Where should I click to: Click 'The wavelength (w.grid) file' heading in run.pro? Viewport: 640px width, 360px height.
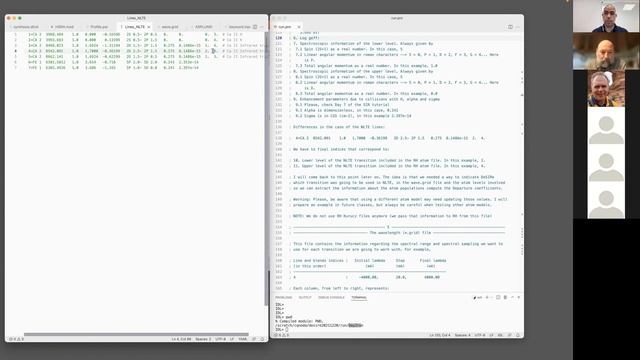point(400,233)
